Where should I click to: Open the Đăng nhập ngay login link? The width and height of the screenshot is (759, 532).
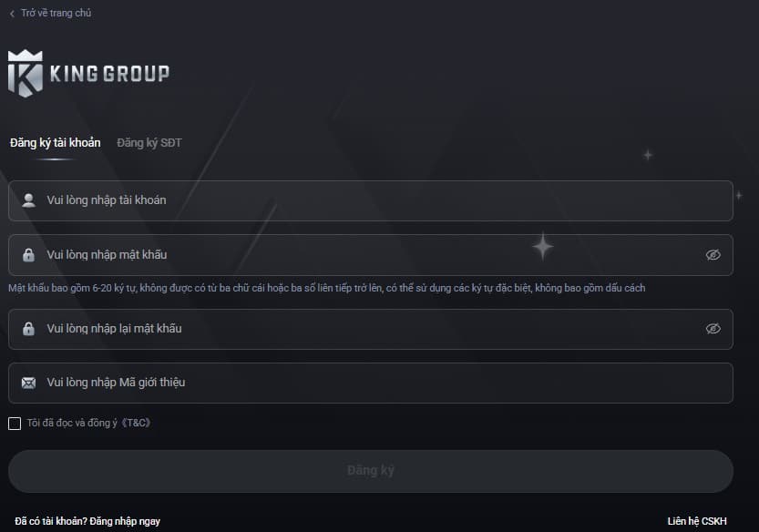pyautogui.click(x=125, y=521)
